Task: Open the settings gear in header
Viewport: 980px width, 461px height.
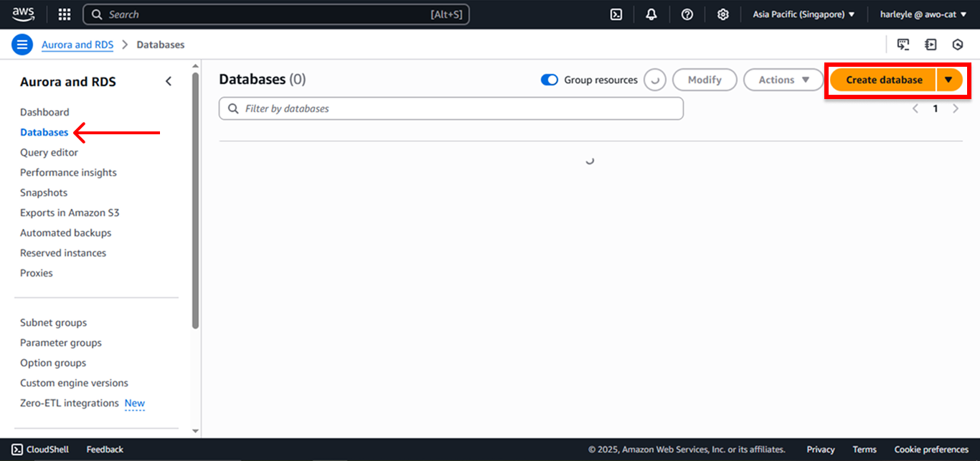Action: tap(723, 14)
